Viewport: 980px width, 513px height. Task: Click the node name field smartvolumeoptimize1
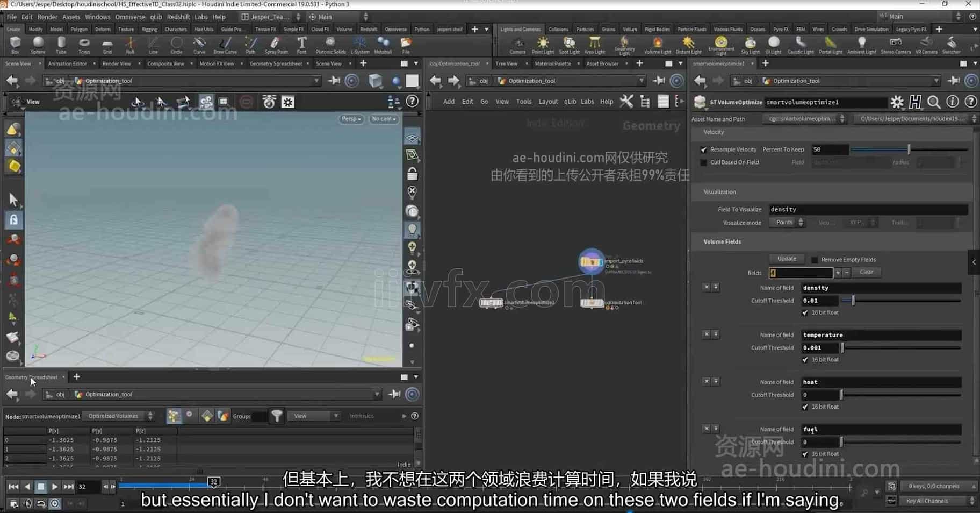pos(826,102)
